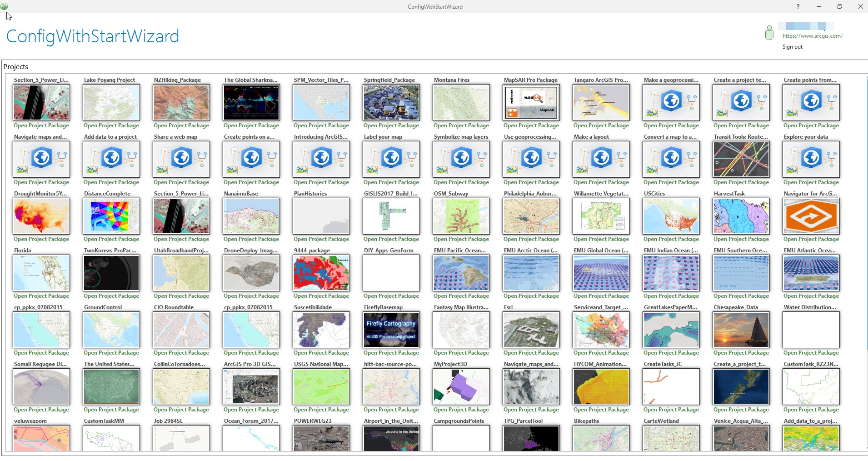Viewport: 868px width, 461px height.
Task: Open the Lake Poyang Project thumbnail
Action: [111, 102]
